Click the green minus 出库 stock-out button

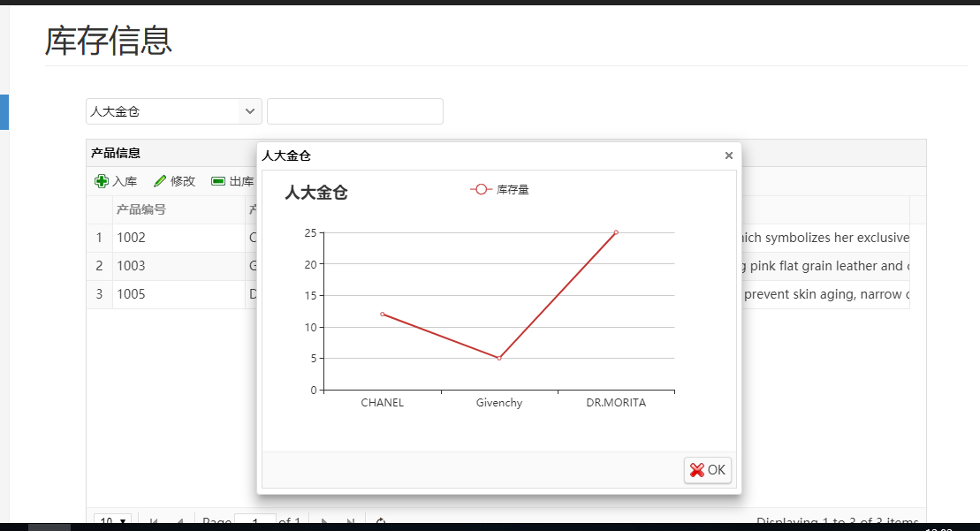[232, 181]
